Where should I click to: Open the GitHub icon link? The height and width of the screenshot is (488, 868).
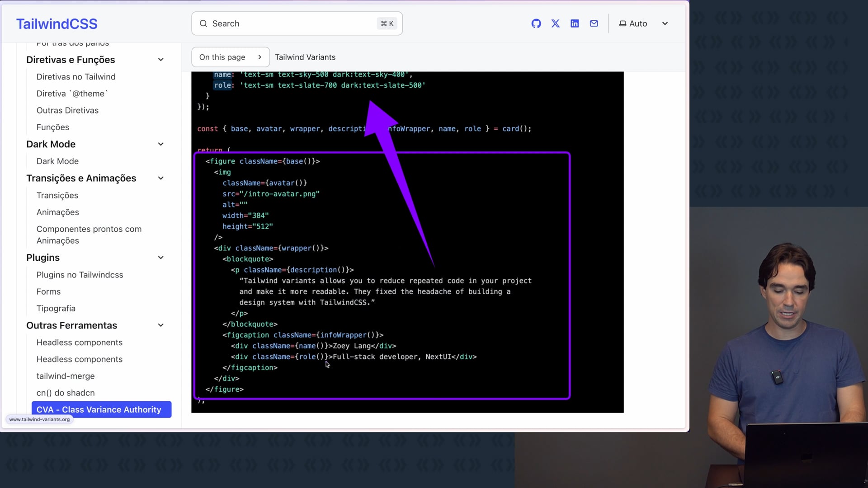[x=536, y=23]
